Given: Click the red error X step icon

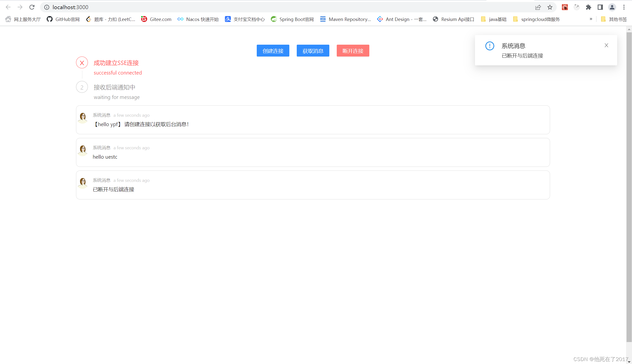Looking at the screenshot, I should [x=82, y=63].
